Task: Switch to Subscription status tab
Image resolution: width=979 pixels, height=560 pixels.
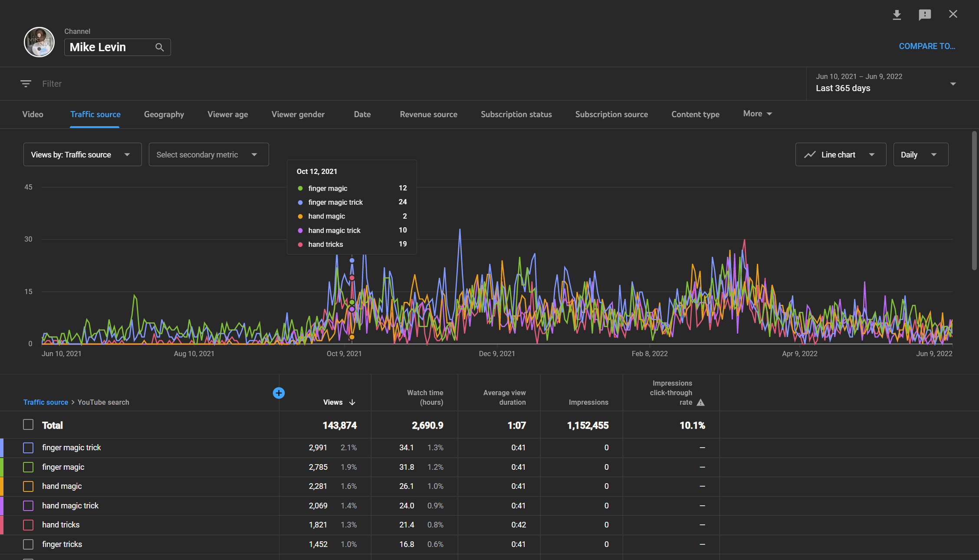Action: 516,114
